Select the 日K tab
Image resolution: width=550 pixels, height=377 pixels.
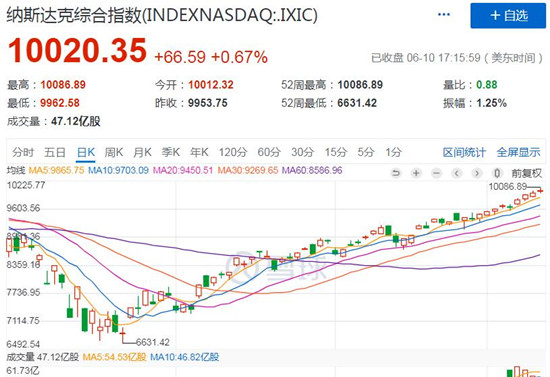coord(86,153)
